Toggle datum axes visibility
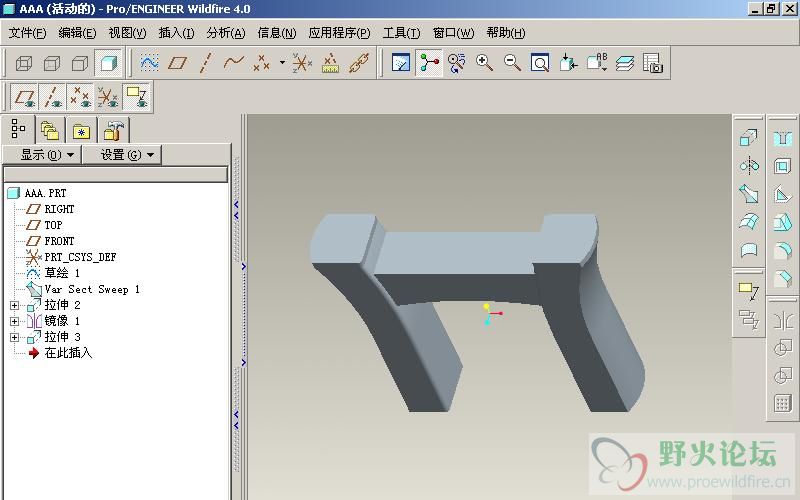This screenshot has height=500, width=800. click(x=52, y=97)
